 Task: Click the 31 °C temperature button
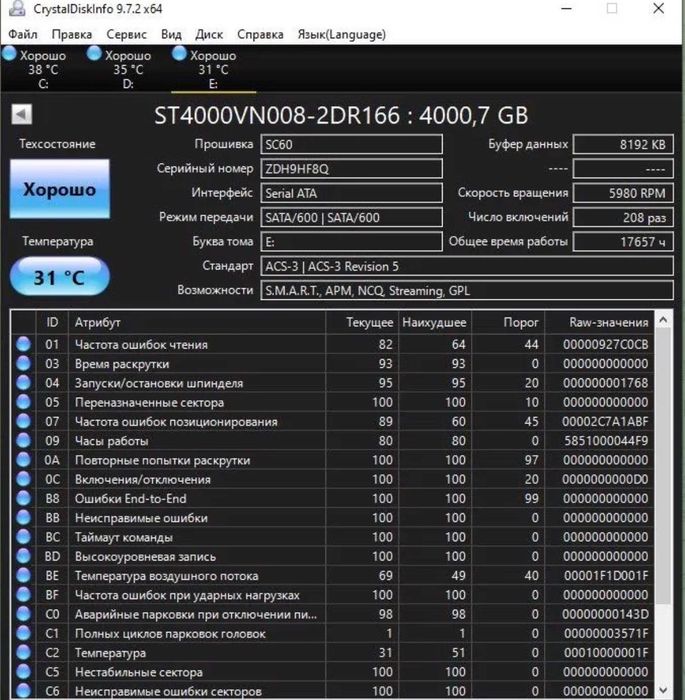60,277
